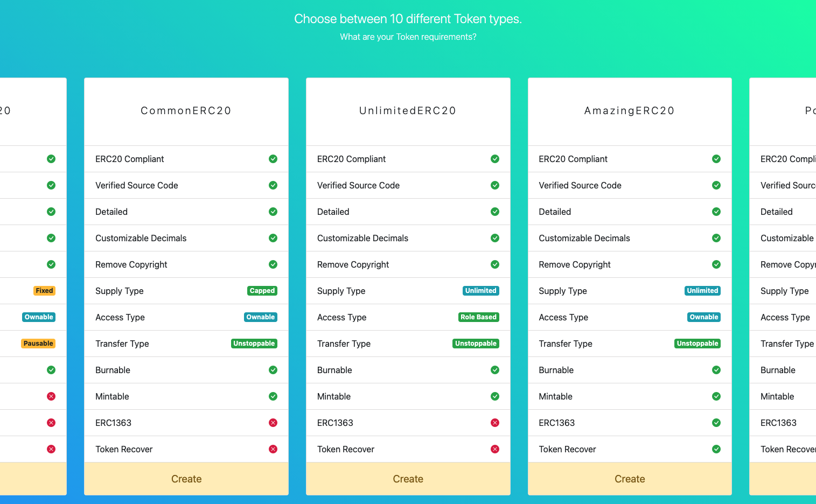Open the Capped supply type badge on CommonERC20
This screenshot has width=816, height=504.
point(262,291)
